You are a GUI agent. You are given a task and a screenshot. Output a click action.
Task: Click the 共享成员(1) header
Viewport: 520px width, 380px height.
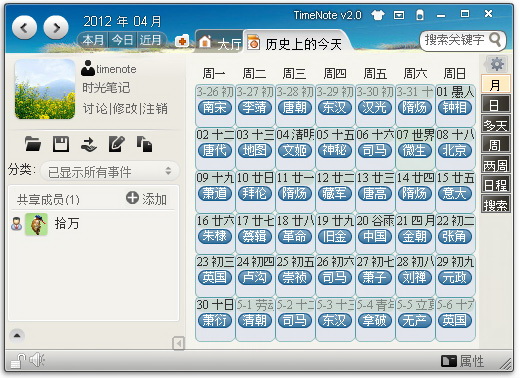(48, 199)
